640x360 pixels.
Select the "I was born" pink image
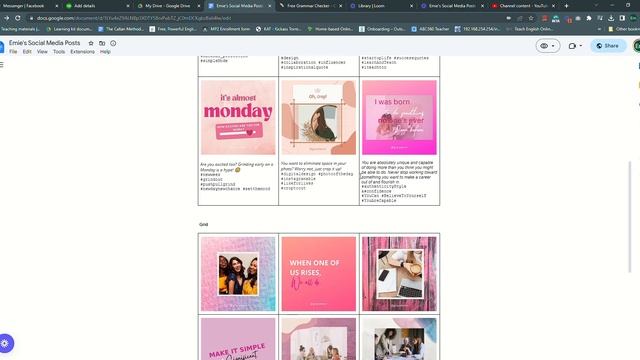[x=399, y=117]
